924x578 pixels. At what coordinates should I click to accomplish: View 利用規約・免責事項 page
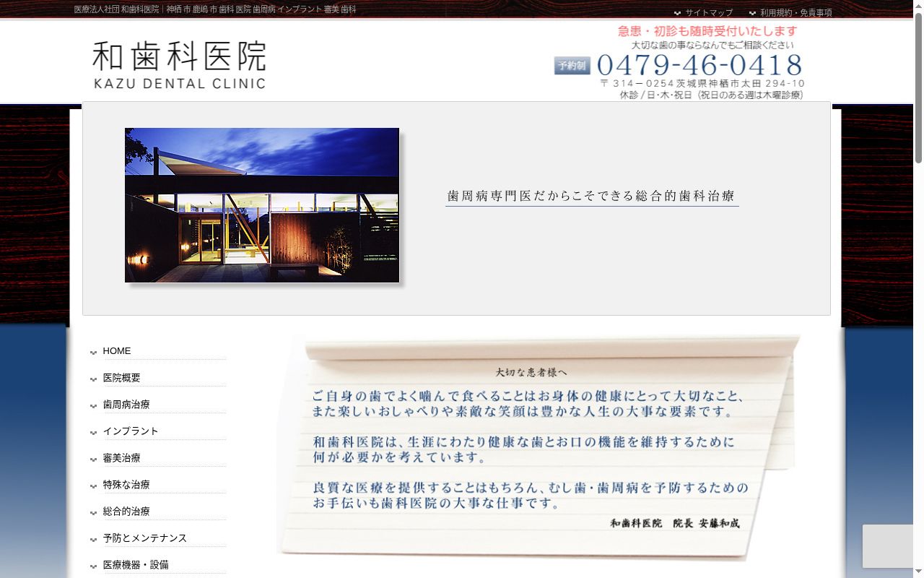(796, 13)
